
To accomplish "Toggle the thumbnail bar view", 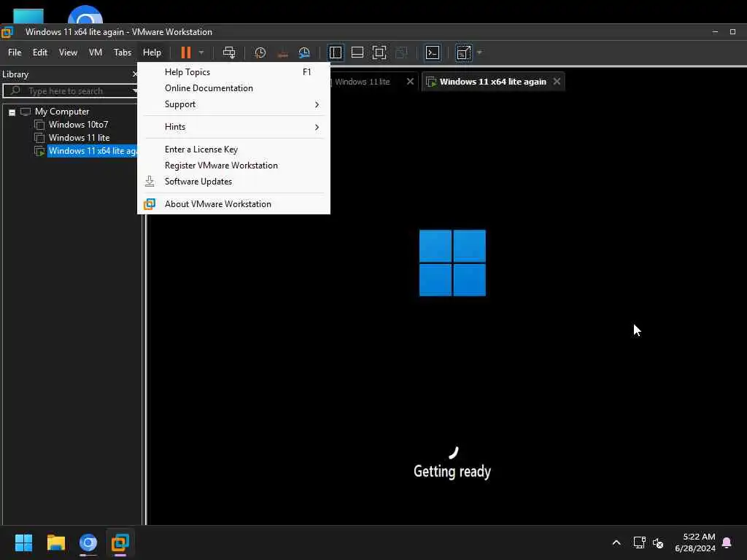I will point(357,52).
